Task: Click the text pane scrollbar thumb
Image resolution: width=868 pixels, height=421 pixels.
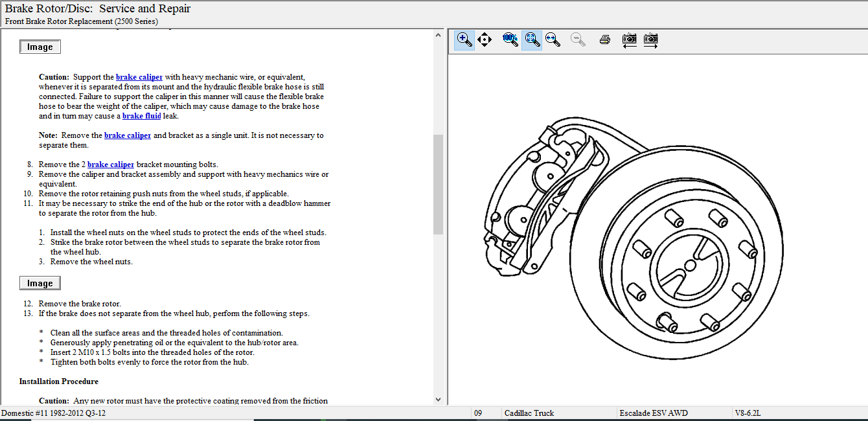Action: point(438,185)
